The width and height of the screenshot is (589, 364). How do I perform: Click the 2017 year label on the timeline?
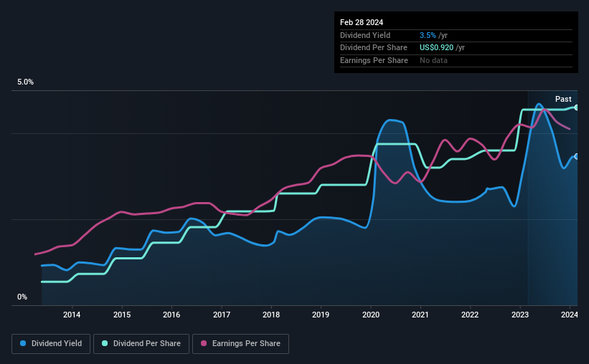click(221, 315)
